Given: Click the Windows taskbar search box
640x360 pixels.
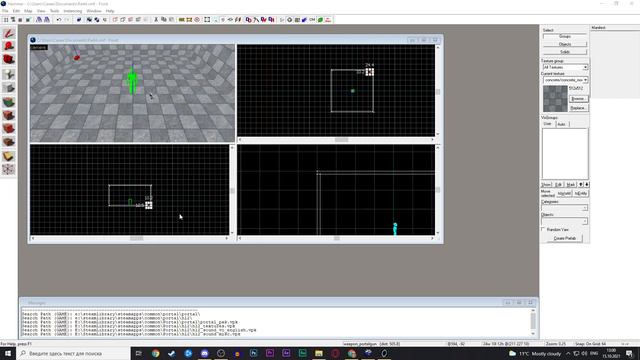Looking at the screenshot, I should click(73, 353).
